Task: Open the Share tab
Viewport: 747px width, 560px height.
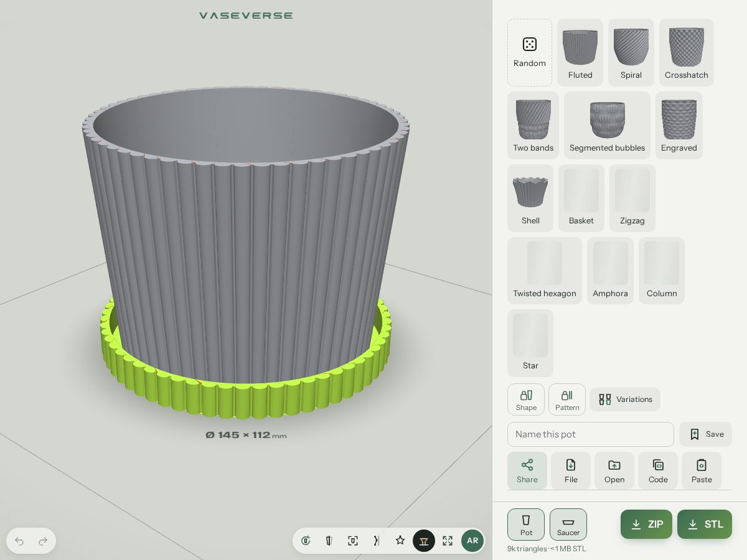Action: [527, 471]
